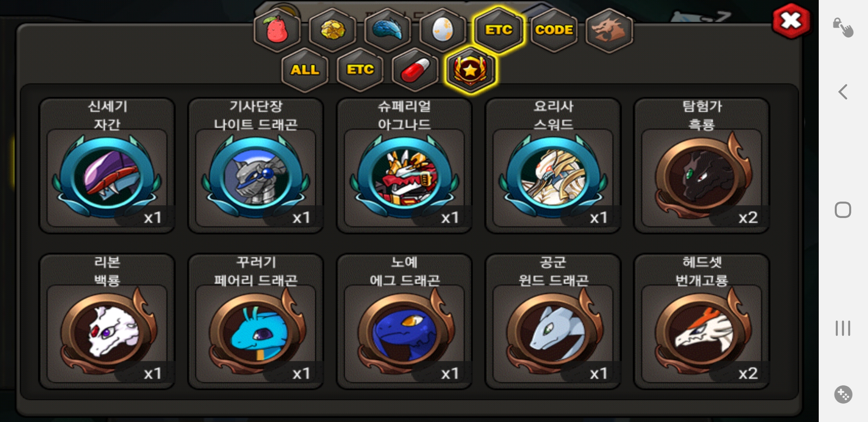The height and width of the screenshot is (422, 868).
Task: Select the 신세기 자간 badge item
Action: (107, 165)
